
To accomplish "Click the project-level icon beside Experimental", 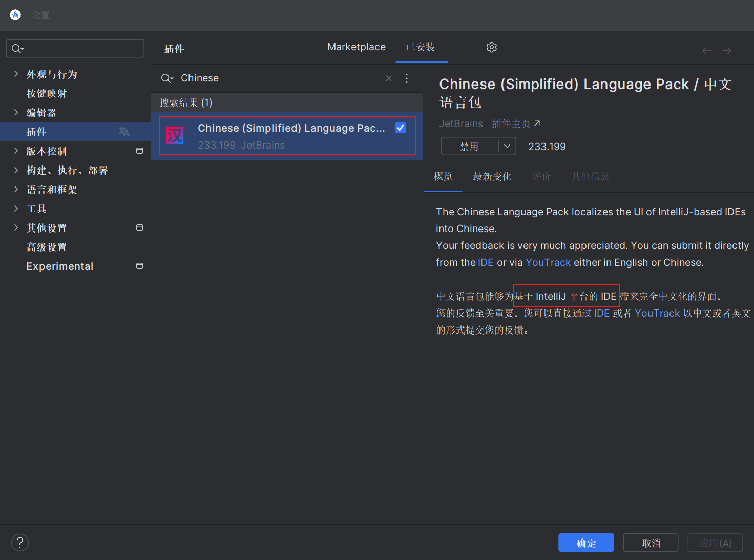I will 139,266.
